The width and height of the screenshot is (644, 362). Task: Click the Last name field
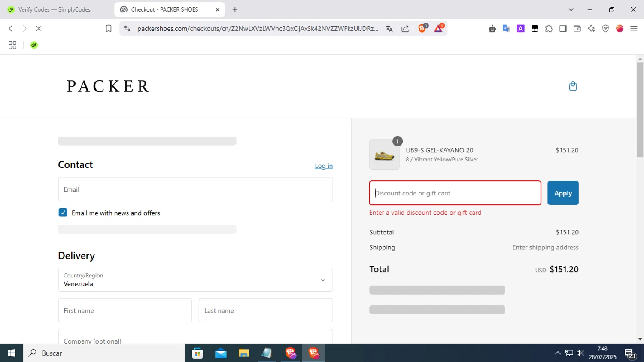(266, 310)
